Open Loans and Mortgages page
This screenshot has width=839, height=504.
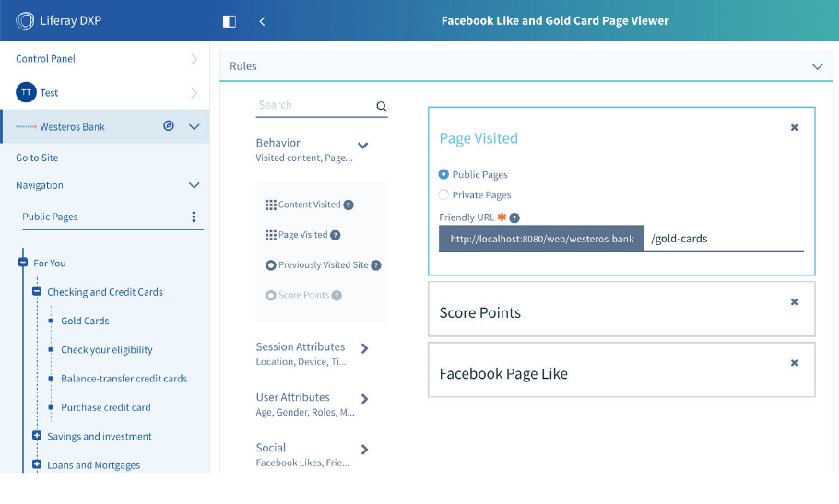[x=94, y=465]
